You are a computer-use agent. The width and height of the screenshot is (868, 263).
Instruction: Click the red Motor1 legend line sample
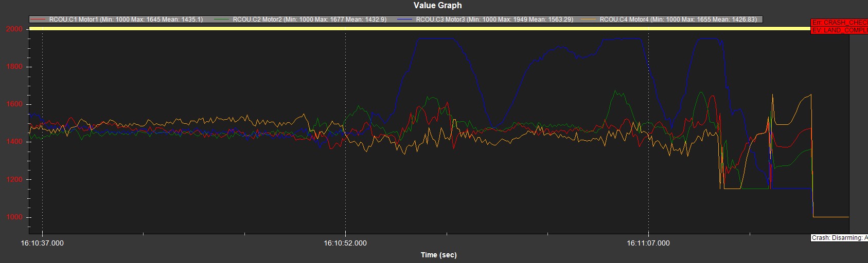39,20
